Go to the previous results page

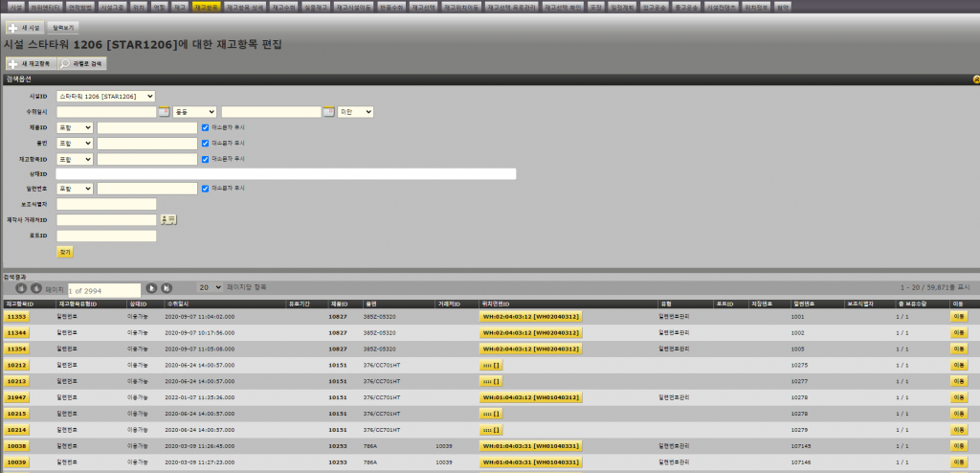tap(36, 288)
